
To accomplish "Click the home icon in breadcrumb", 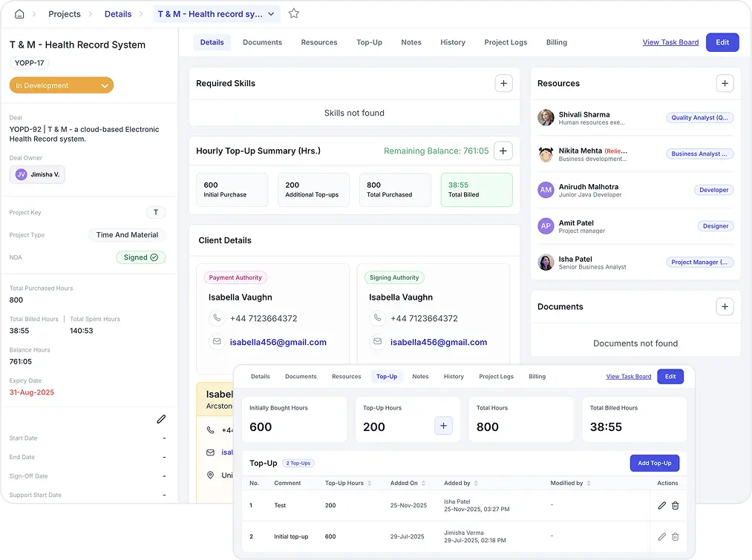I will tap(19, 14).
